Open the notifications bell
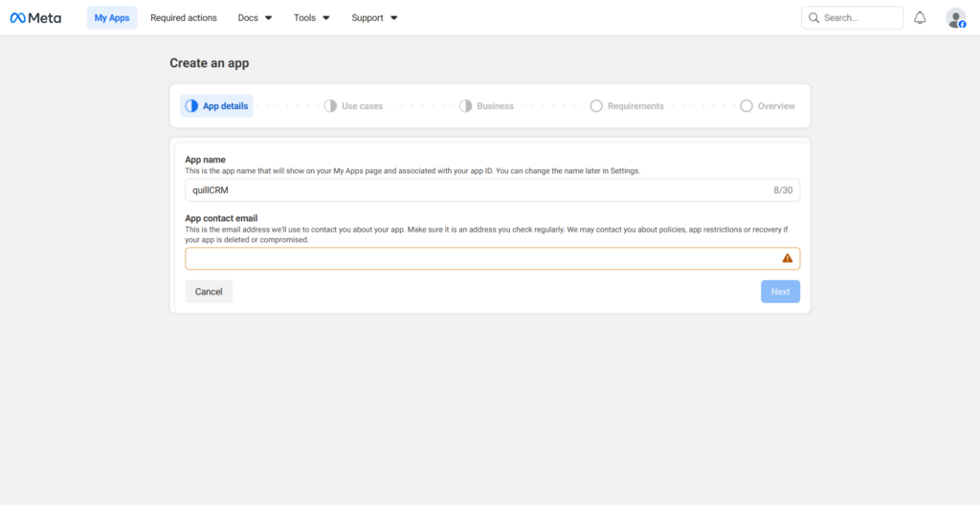This screenshot has height=506, width=980. pyautogui.click(x=920, y=17)
